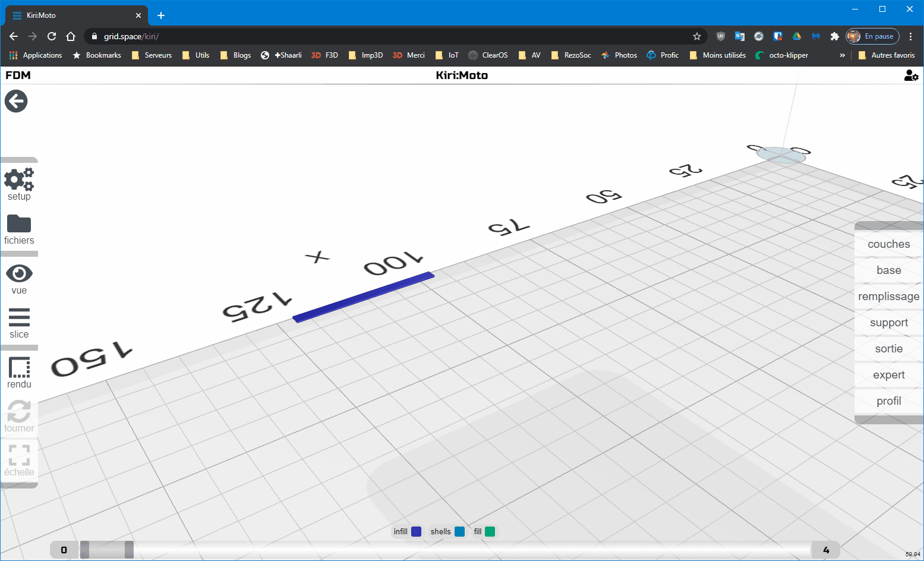
Task: Click the layer minimum value 0
Action: 64,550
